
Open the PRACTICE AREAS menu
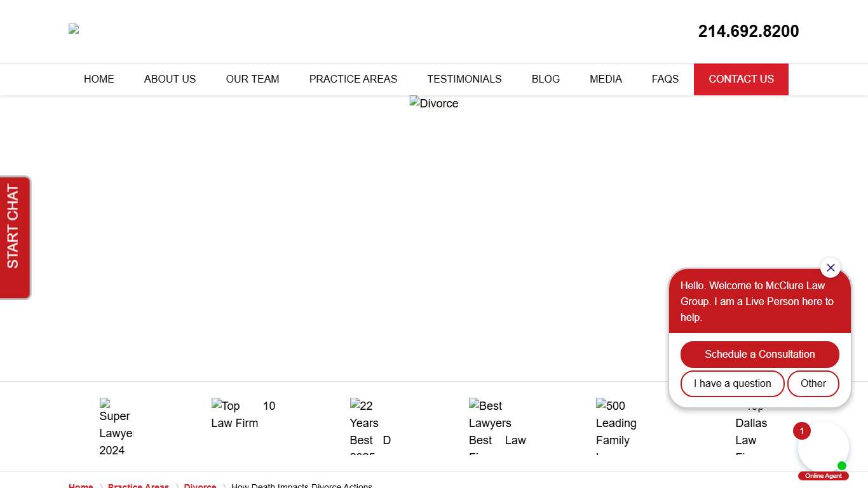(353, 79)
